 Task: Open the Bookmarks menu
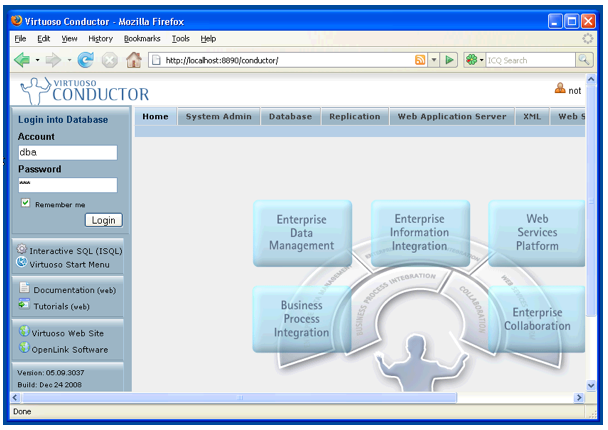coord(141,38)
